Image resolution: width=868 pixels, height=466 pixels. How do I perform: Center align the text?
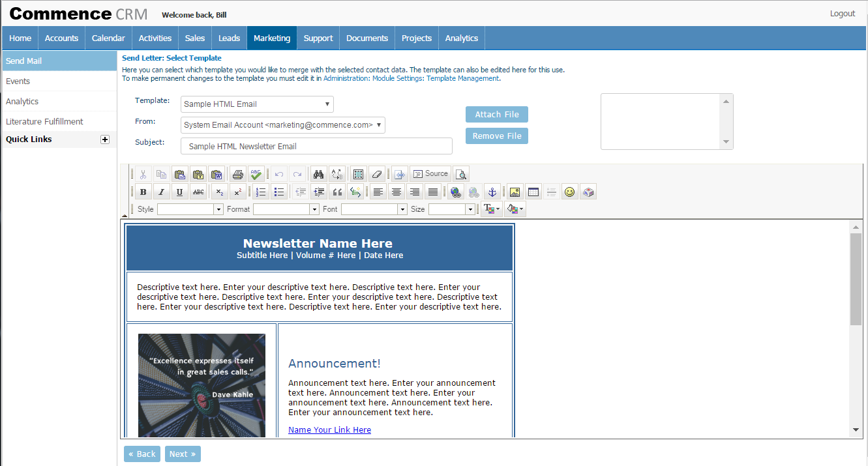click(x=397, y=192)
